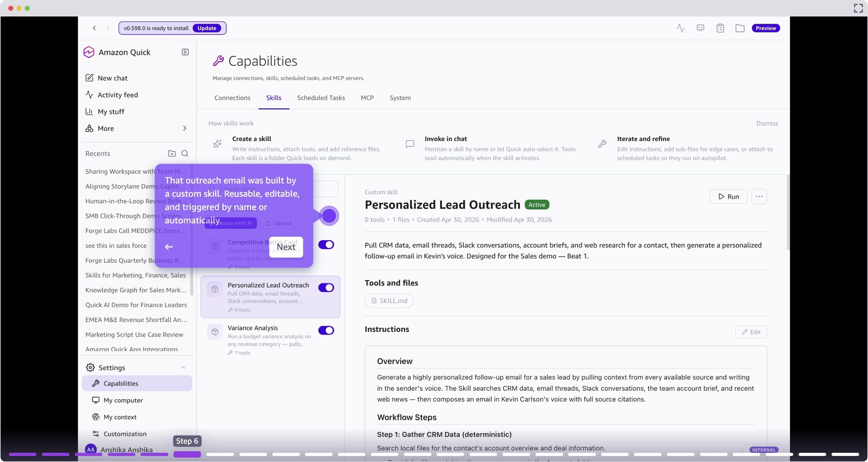Open the System tab

tap(400, 98)
